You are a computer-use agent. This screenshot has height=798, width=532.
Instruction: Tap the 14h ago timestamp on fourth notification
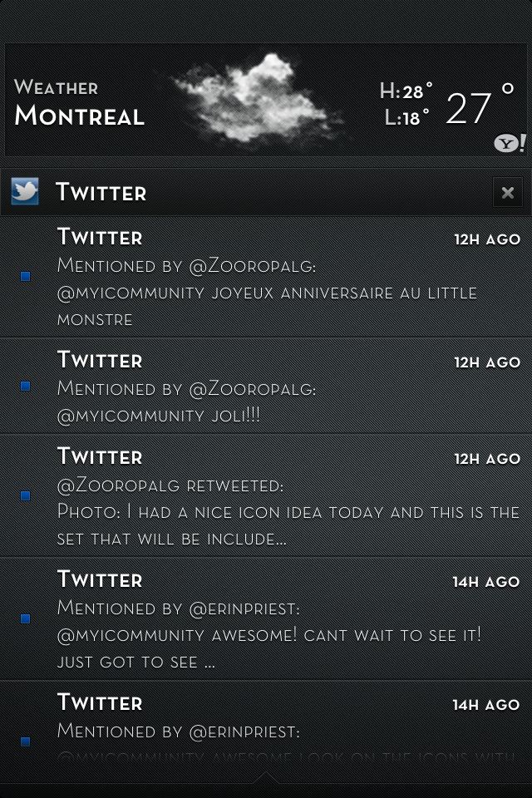(x=486, y=582)
